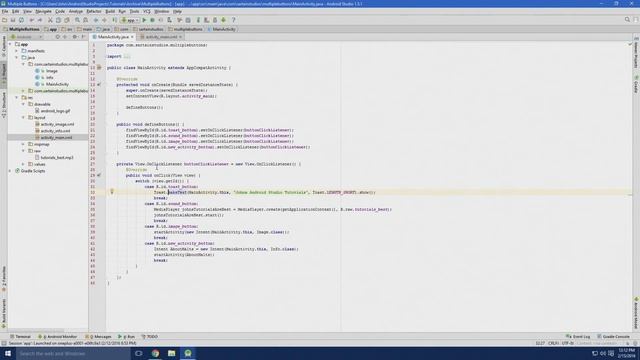This screenshot has width=640, height=360.
Task: Toggle the Gradle tool window on right edge
Action: (636, 84)
